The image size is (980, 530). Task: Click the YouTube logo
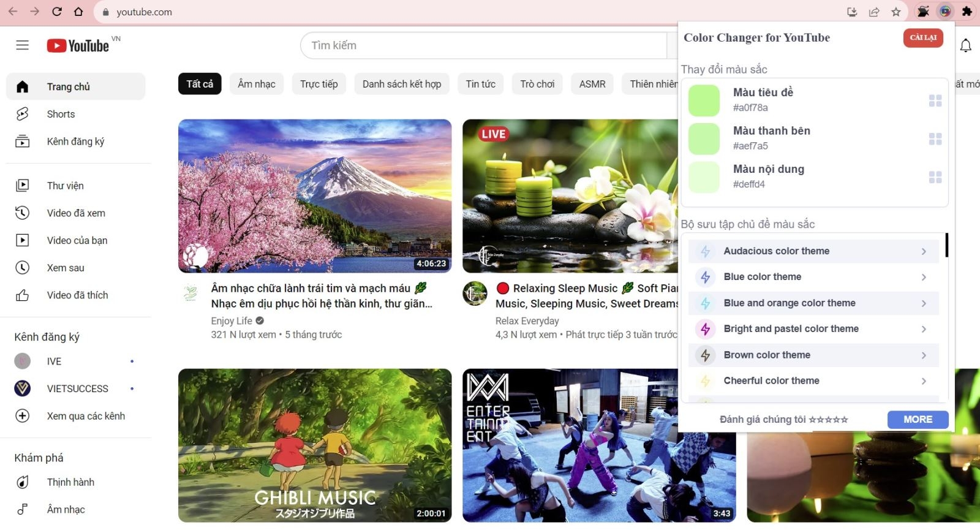(x=78, y=46)
